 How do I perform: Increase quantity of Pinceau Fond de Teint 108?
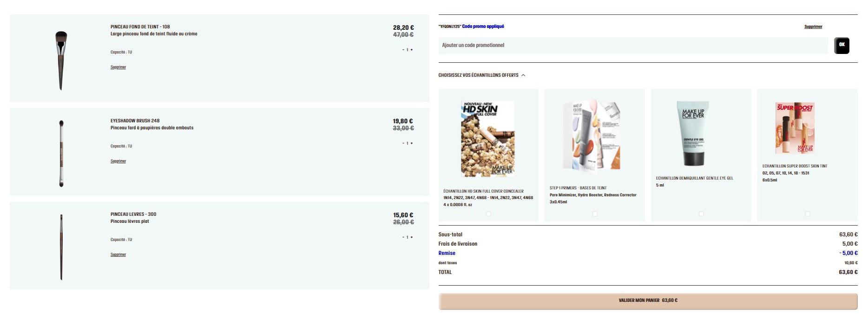(x=412, y=50)
